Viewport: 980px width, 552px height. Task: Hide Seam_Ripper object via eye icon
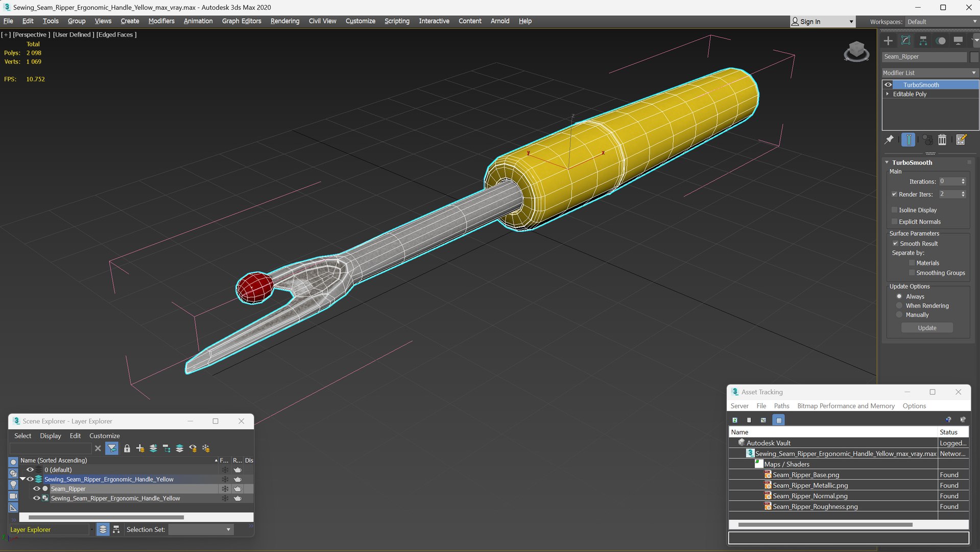click(36, 489)
